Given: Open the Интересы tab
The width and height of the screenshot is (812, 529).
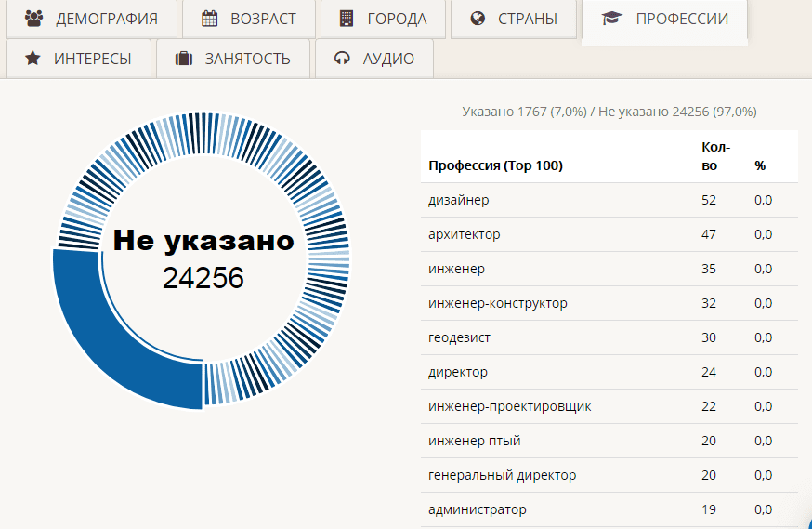Looking at the screenshot, I should tap(78, 59).
